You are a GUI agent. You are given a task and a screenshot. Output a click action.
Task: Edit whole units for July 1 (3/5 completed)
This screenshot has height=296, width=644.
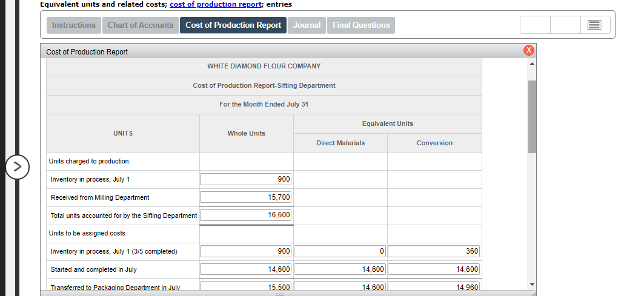click(245, 251)
